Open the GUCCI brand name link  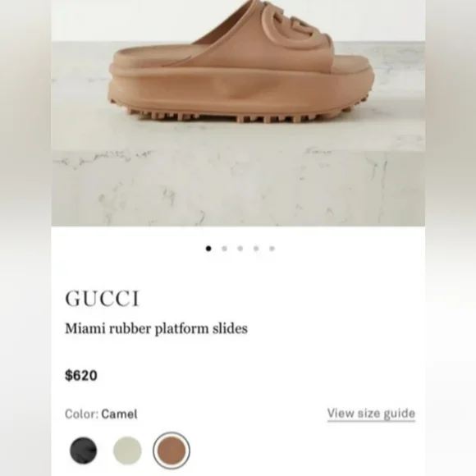coord(103,299)
